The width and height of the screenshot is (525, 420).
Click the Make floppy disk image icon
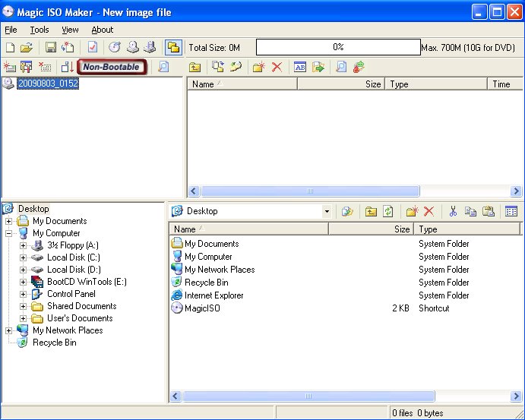tap(150, 48)
